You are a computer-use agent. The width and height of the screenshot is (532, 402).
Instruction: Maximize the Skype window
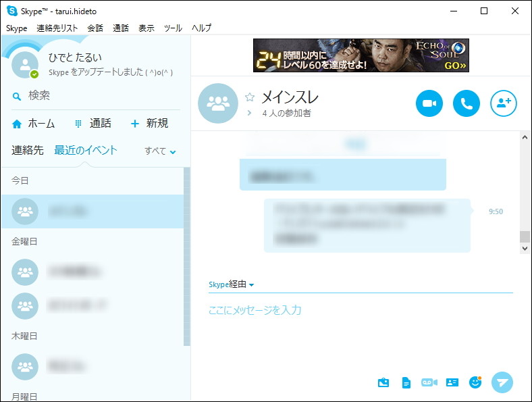pos(484,11)
